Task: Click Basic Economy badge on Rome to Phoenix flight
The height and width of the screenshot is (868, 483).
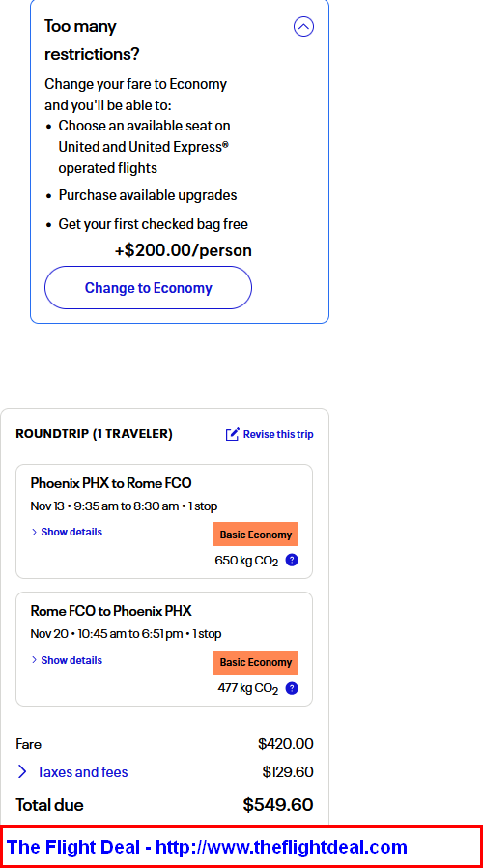Action: coord(256,662)
